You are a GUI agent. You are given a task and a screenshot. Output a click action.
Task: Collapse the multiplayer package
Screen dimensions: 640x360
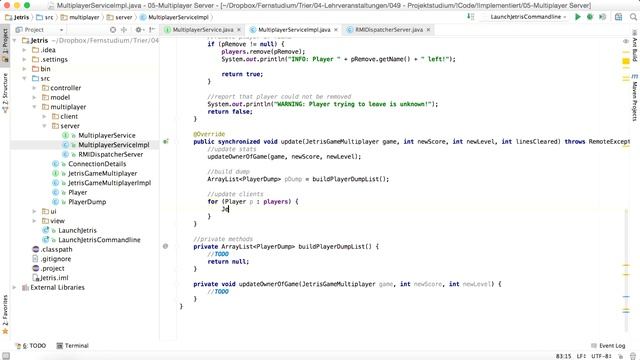click(35, 107)
